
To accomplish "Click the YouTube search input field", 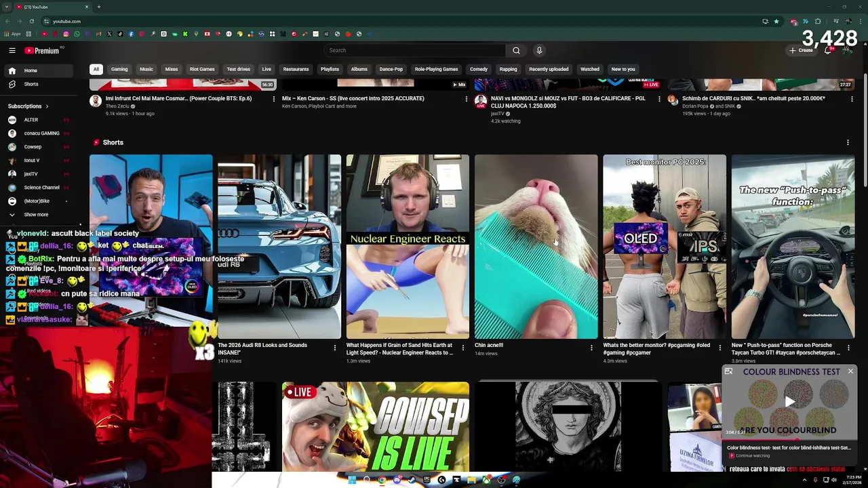I will [x=414, y=50].
